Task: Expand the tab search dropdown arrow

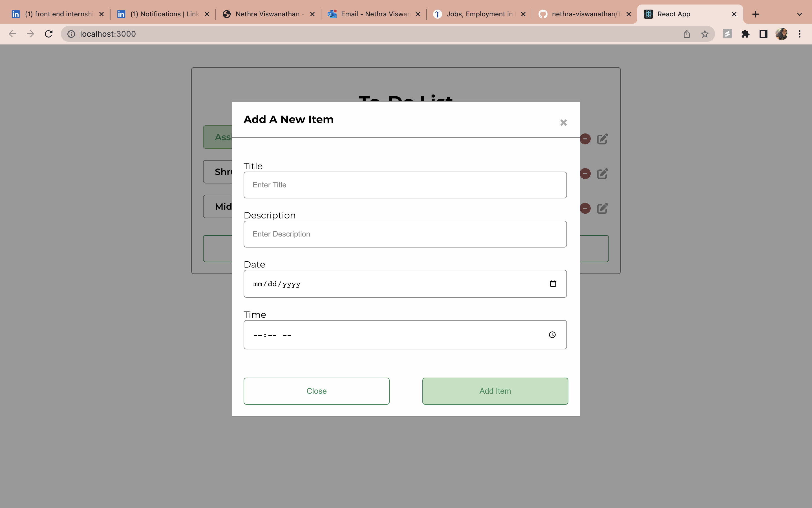Action: (x=799, y=14)
